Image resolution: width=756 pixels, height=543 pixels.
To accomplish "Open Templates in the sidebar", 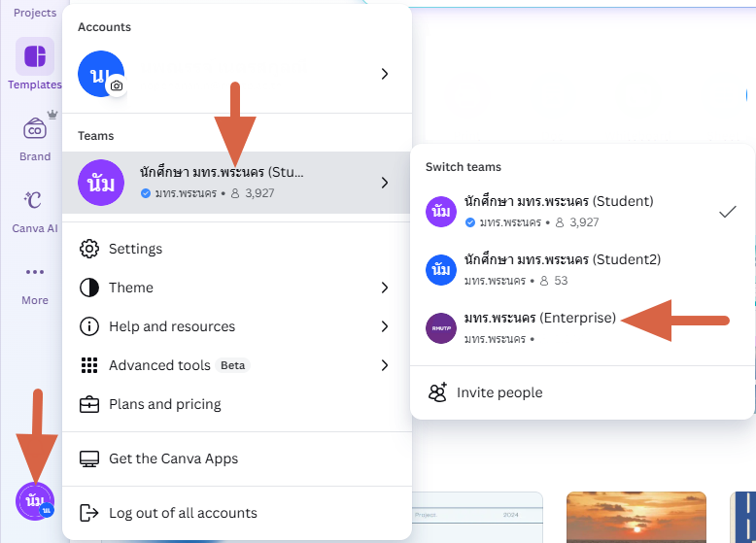I will tap(35, 58).
